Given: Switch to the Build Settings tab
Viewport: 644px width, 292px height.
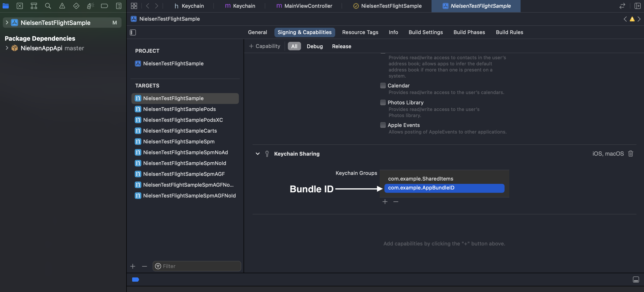Looking at the screenshot, I should tap(425, 32).
